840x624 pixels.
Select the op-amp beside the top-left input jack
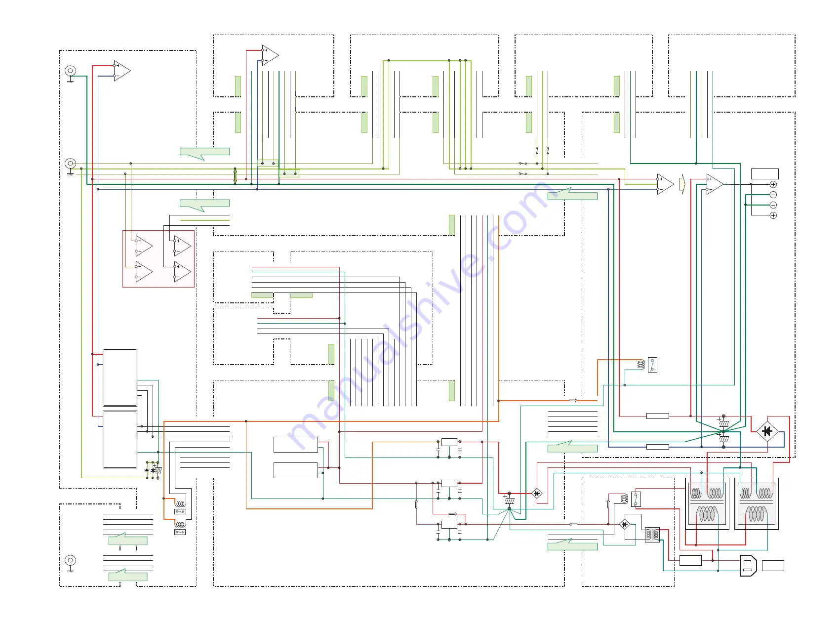pos(122,71)
